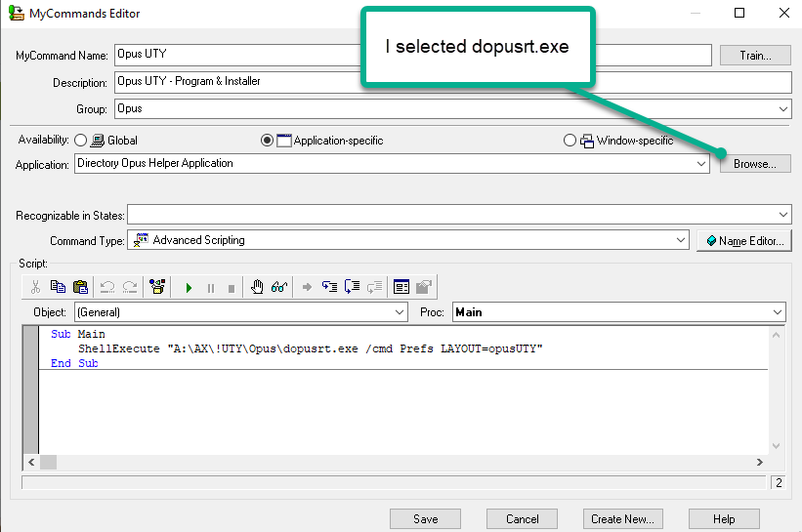This screenshot has height=532, width=802.
Task: Open the Object (General) dropdown
Action: [x=400, y=311]
